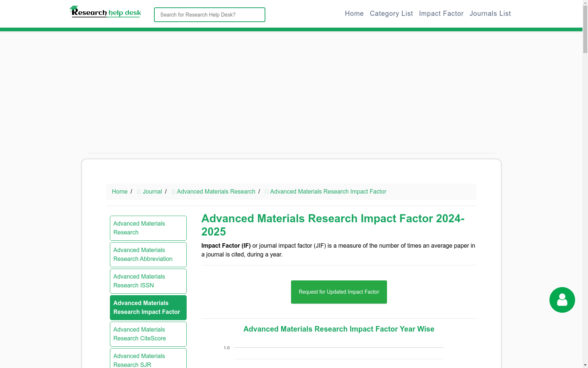Open the Category List menu item
The image size is (588, 368).
click(x=391, y=14)
